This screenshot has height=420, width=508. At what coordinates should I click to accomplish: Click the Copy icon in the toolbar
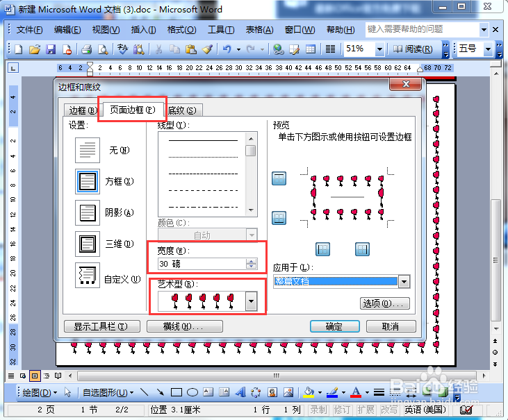(174, 49)
